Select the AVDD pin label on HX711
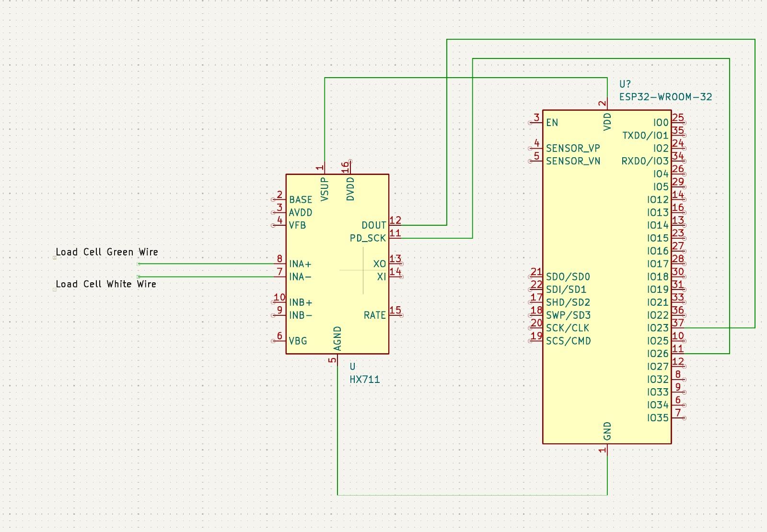The height and width of the screenshot is (532, 767). 301,213
